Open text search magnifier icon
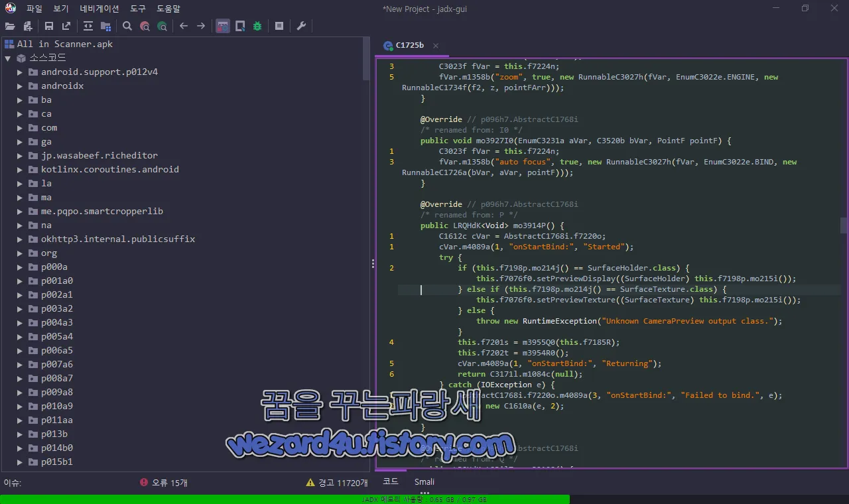The image size is (849, 504). 127,26
